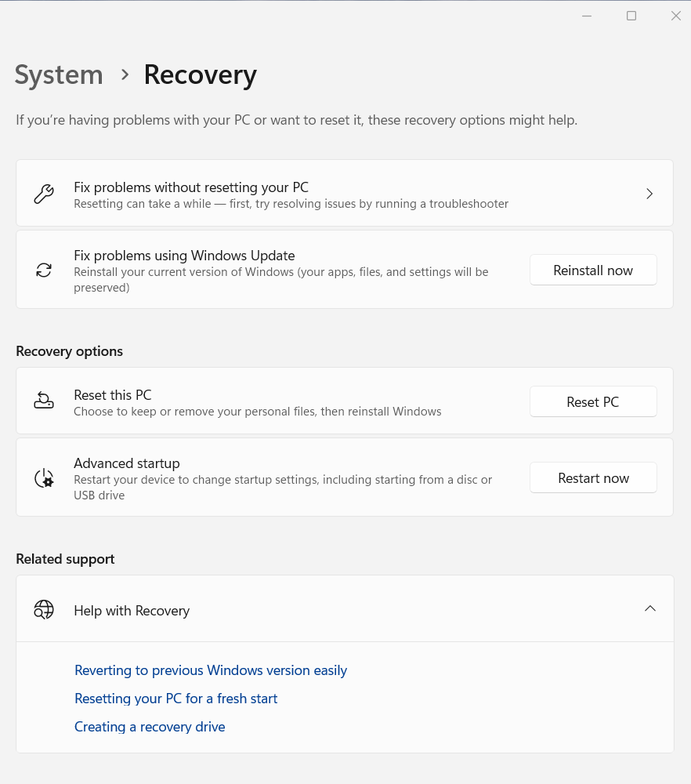Collapse the Help with Recovery section
Image resolution: width=691 pixels, height=784 pixels.
650,608
